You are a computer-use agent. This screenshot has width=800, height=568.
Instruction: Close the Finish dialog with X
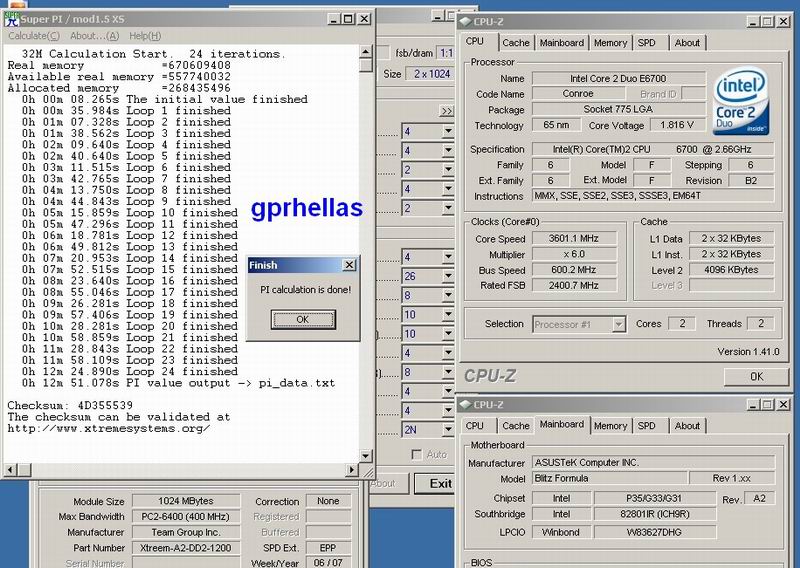[x=349, y=265]
